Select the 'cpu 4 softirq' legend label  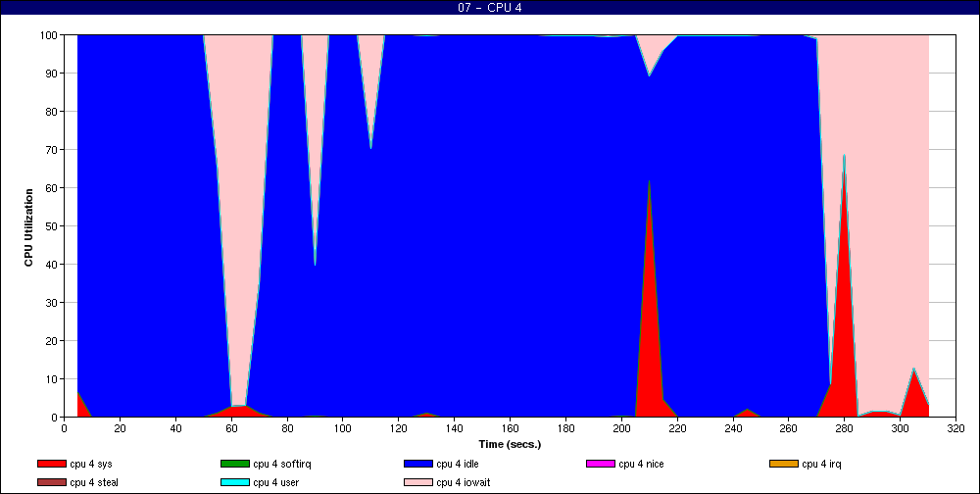coord(282,464)
